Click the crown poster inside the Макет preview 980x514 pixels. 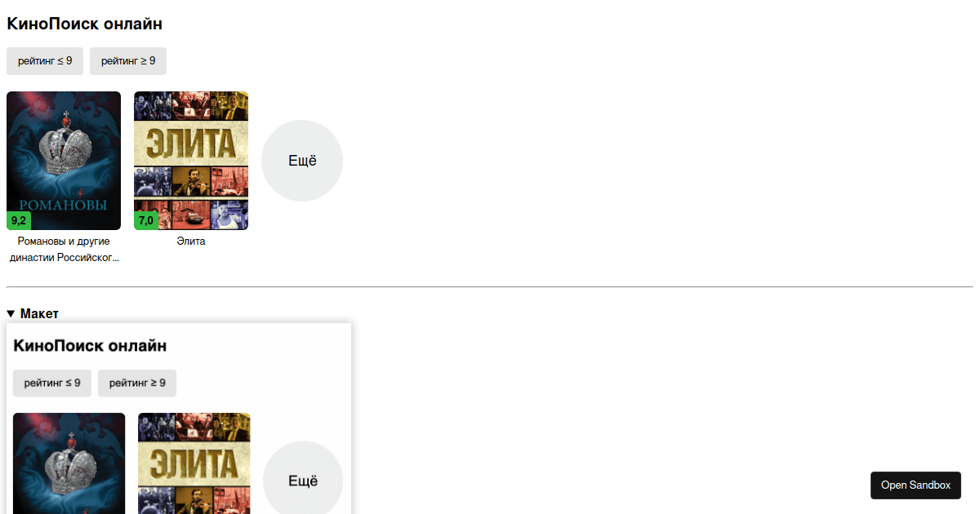click(x=69, y=463)
